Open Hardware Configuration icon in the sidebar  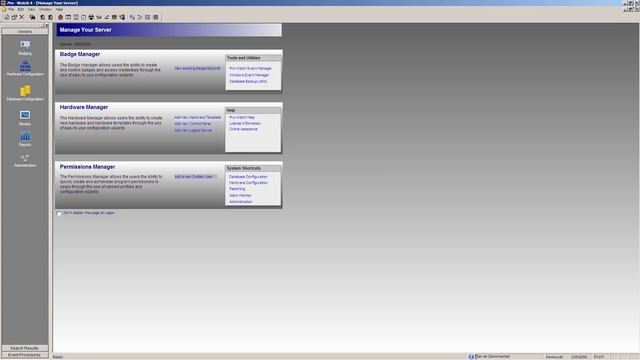click(25, 68)
